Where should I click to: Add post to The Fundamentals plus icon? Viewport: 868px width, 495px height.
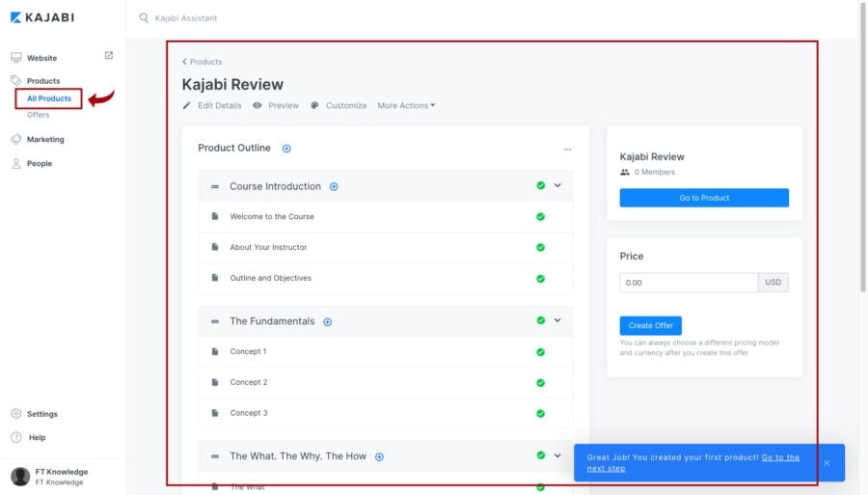coord(327,321)
